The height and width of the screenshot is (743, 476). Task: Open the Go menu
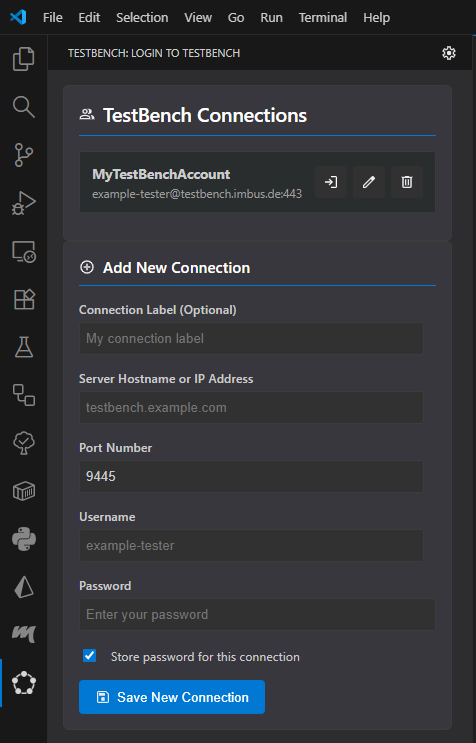click(236, 18)
